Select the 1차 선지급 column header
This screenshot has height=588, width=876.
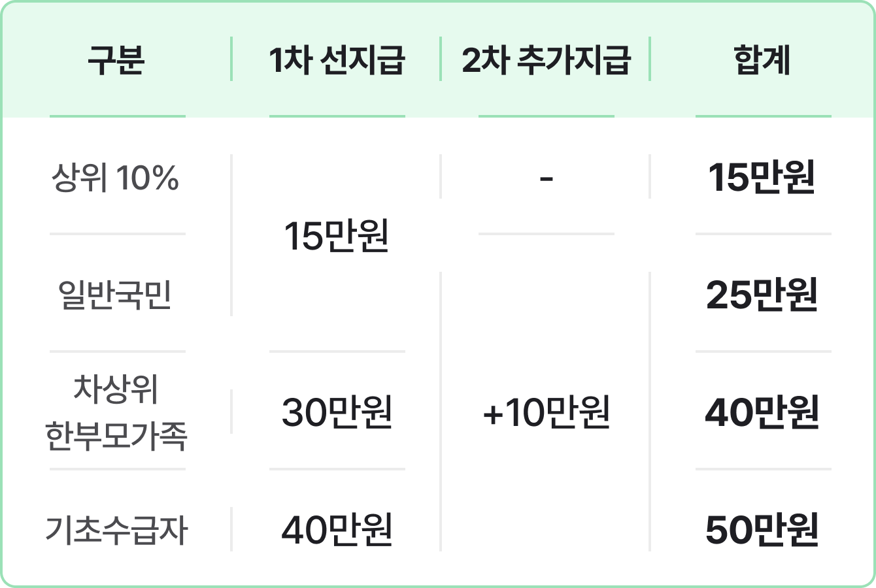337,59
